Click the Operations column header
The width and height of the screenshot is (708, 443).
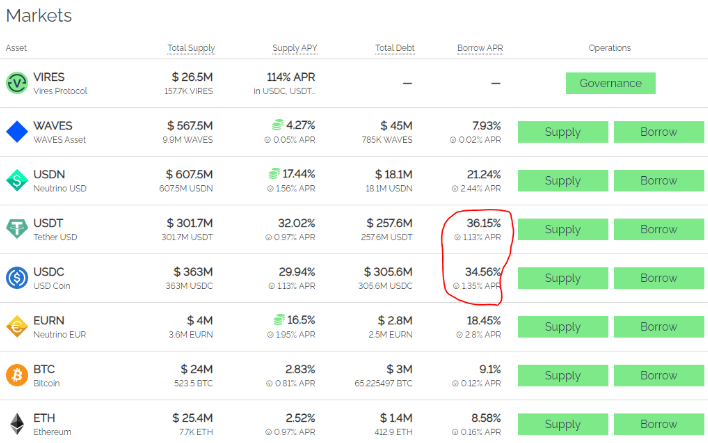pos(610,48)
